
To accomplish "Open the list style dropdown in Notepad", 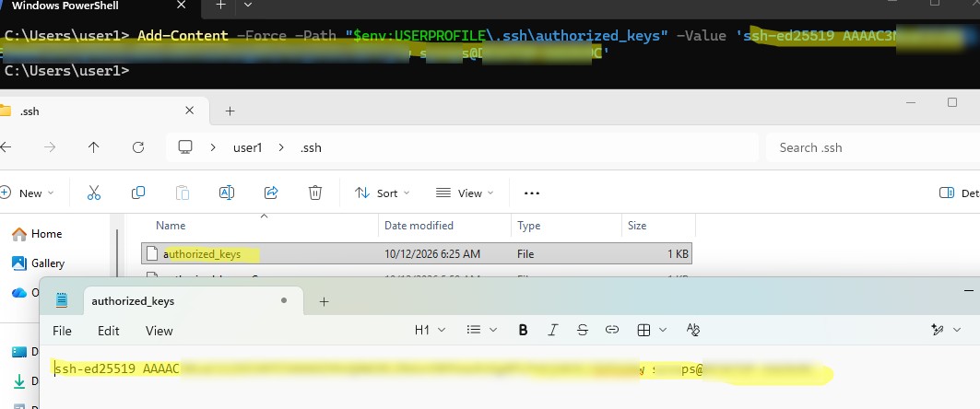I will point(482,331).
